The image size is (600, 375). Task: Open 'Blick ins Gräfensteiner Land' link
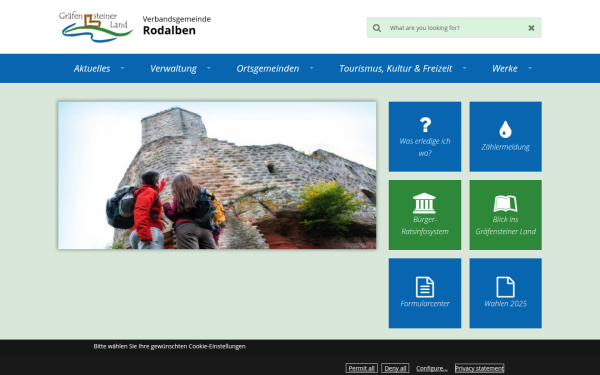point(505,225)
